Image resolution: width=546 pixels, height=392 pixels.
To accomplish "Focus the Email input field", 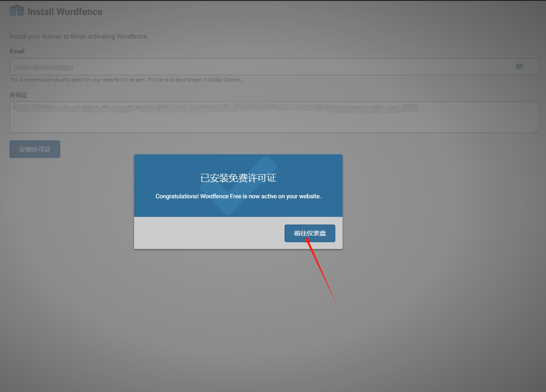I will 275,67.
